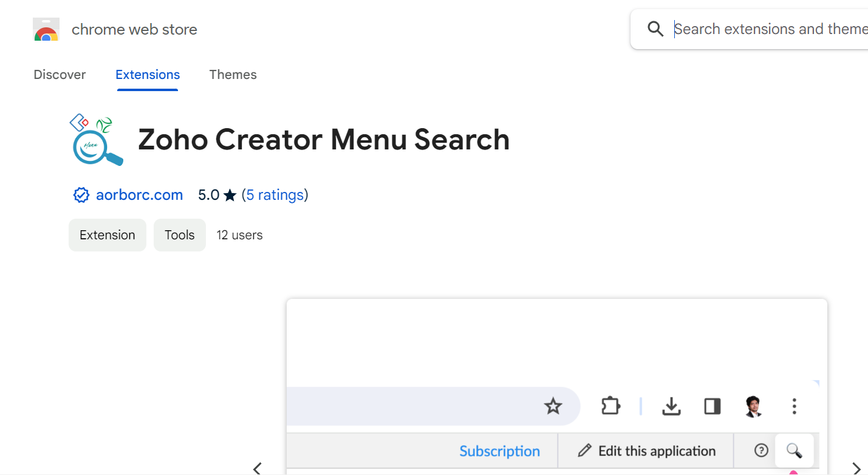Switch to the Themes tab

[x=233, y=74]
